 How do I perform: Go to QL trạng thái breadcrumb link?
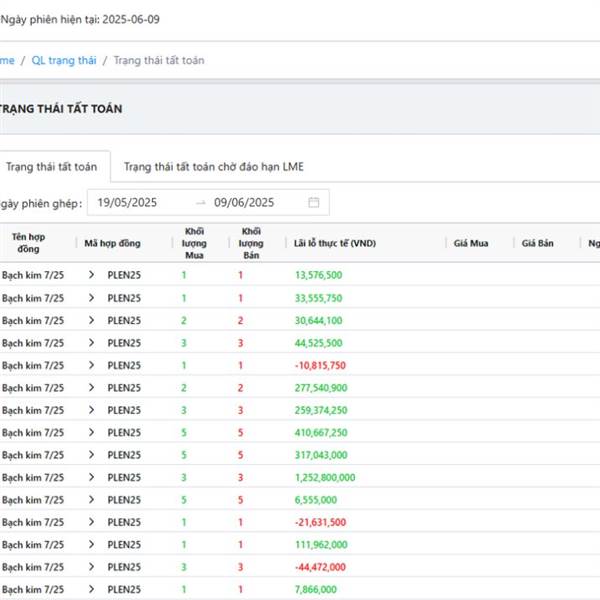click(64, 60)
